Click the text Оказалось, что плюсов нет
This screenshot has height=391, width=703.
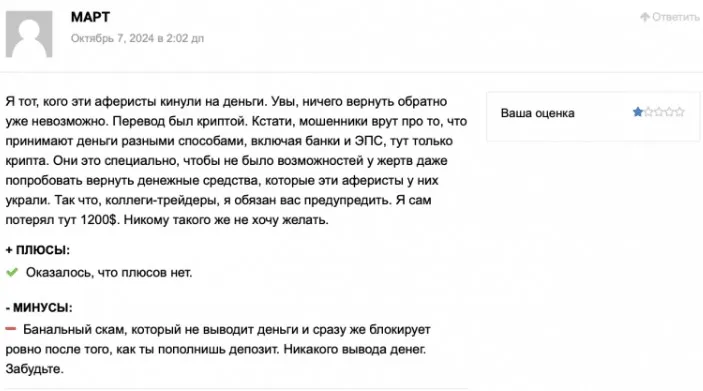coord(109,273)
